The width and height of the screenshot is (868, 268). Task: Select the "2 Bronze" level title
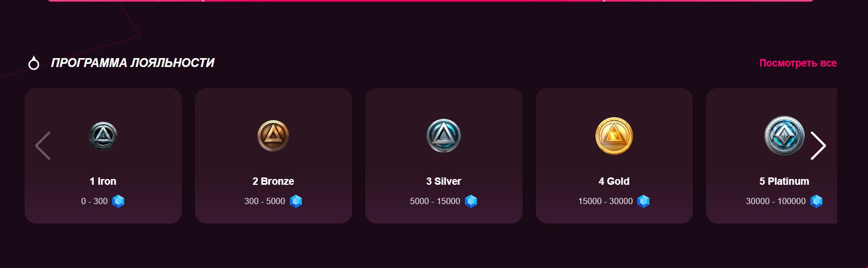point(273,181)
